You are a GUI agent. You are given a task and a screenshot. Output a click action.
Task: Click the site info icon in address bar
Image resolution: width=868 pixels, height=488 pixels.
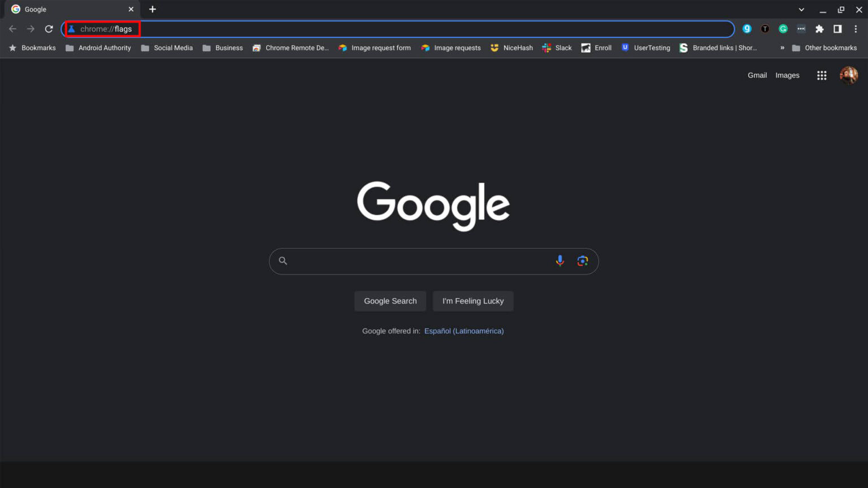pos(72,29)
